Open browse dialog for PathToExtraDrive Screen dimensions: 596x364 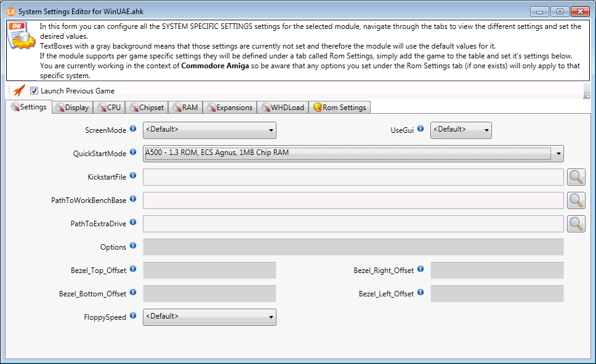(576, 224)
